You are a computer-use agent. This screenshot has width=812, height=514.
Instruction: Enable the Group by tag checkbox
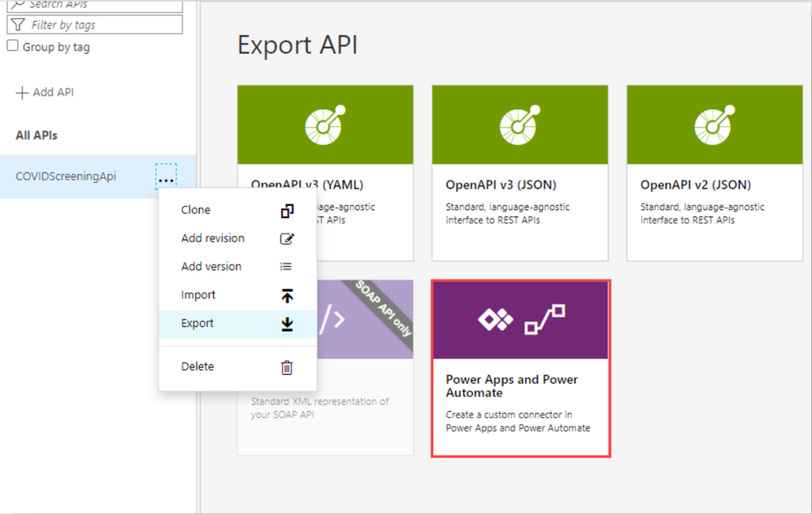[x=12, y=46]
